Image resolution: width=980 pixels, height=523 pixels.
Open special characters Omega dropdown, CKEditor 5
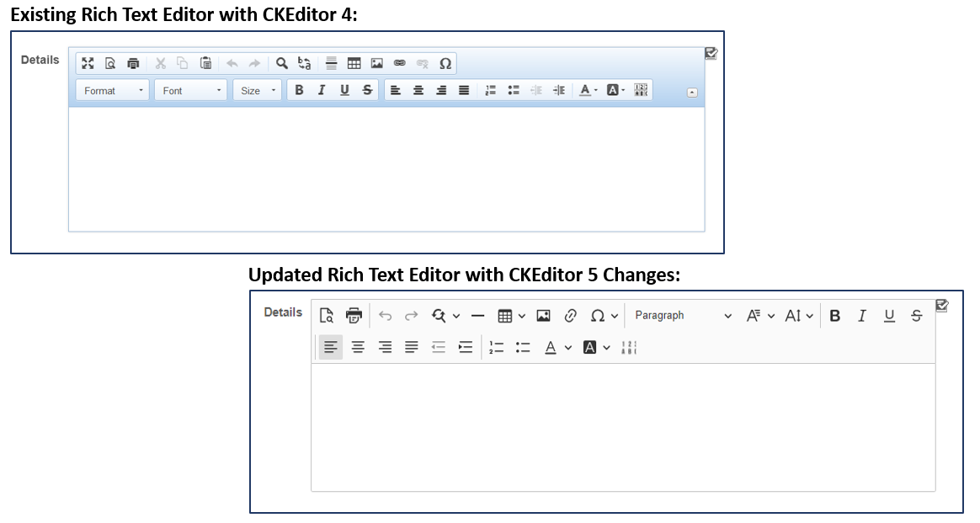click(604, 316)
